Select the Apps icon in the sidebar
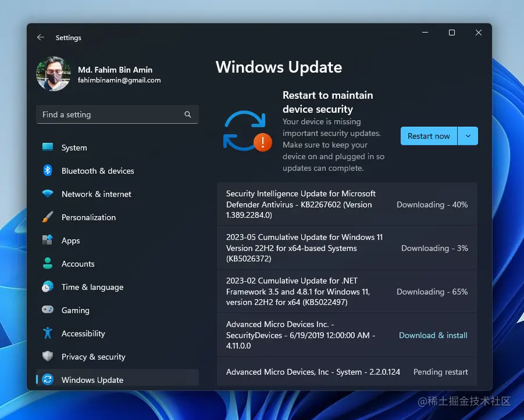Screen dimensions: 524x420 [47, 240]
